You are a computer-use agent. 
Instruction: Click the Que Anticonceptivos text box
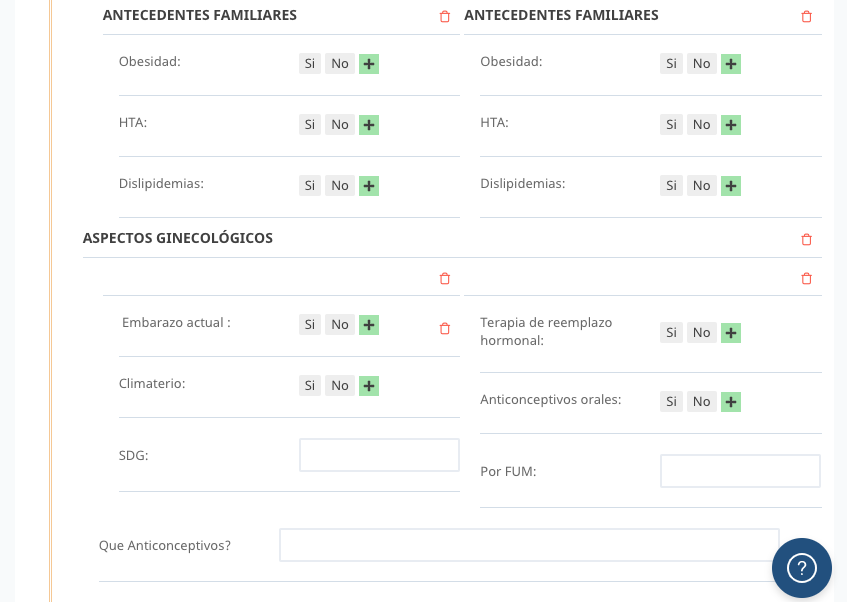[x=529, y=545]
